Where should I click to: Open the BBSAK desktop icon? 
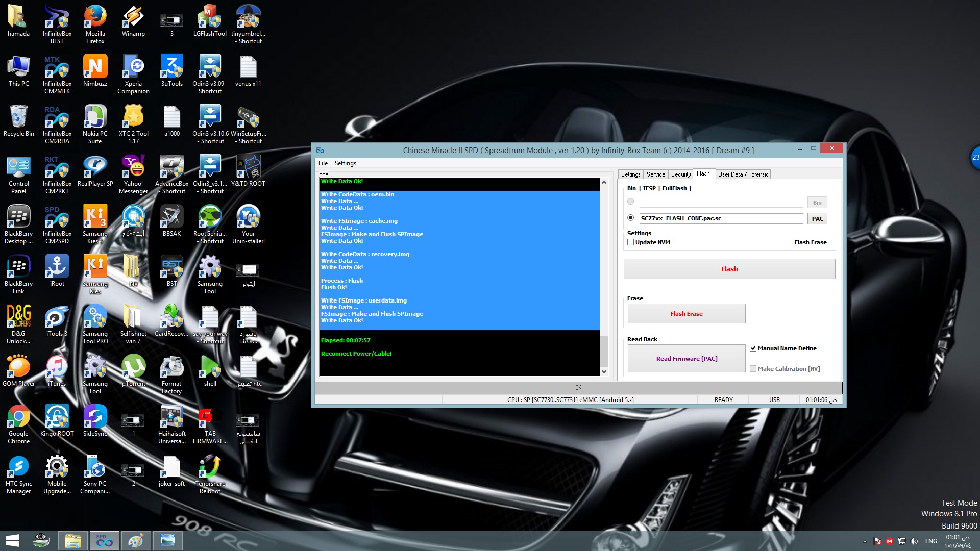(x=171, y=220)
